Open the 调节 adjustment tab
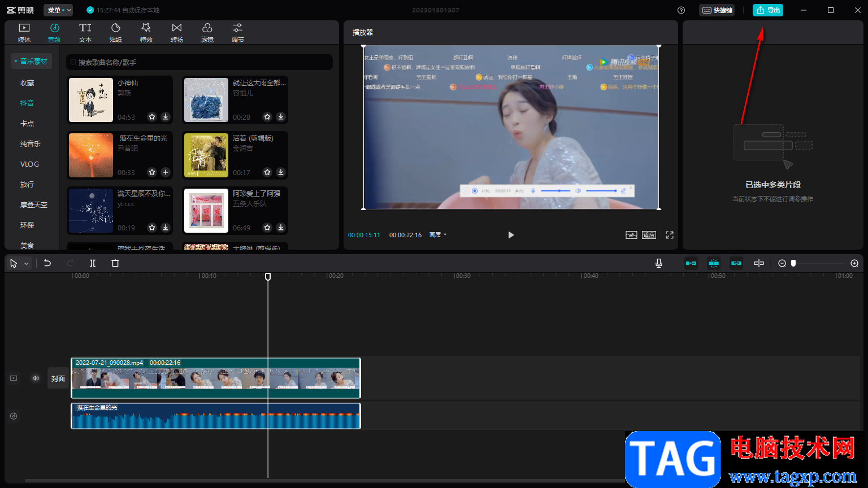 tap(238, 33)
